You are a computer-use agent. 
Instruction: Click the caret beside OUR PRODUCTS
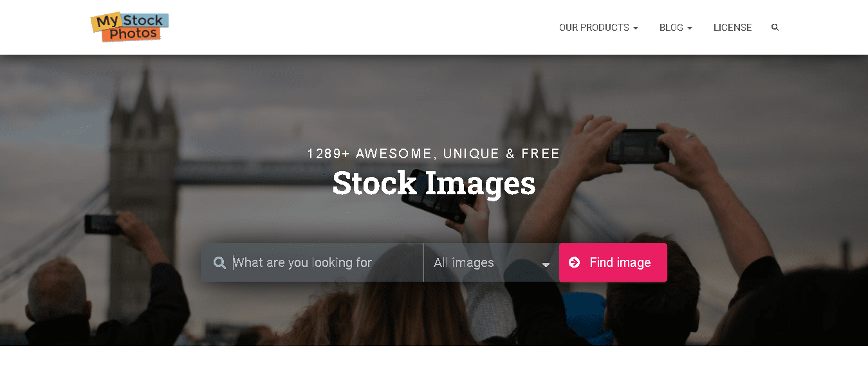(x=636, y=28)
